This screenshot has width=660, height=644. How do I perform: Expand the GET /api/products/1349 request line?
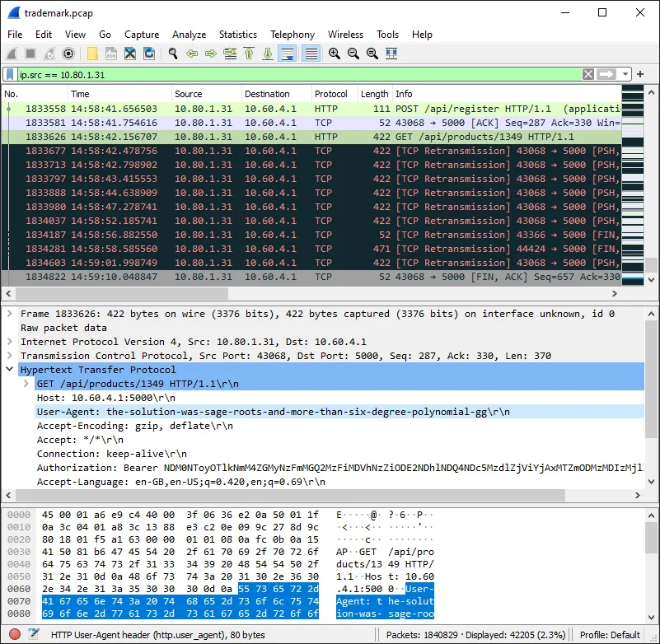coord(26,384)
